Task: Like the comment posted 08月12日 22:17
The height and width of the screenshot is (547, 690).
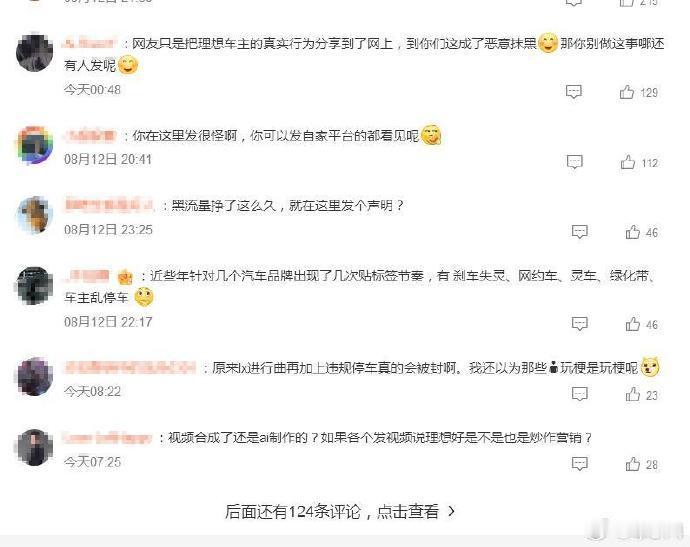Action: point(633,324)
